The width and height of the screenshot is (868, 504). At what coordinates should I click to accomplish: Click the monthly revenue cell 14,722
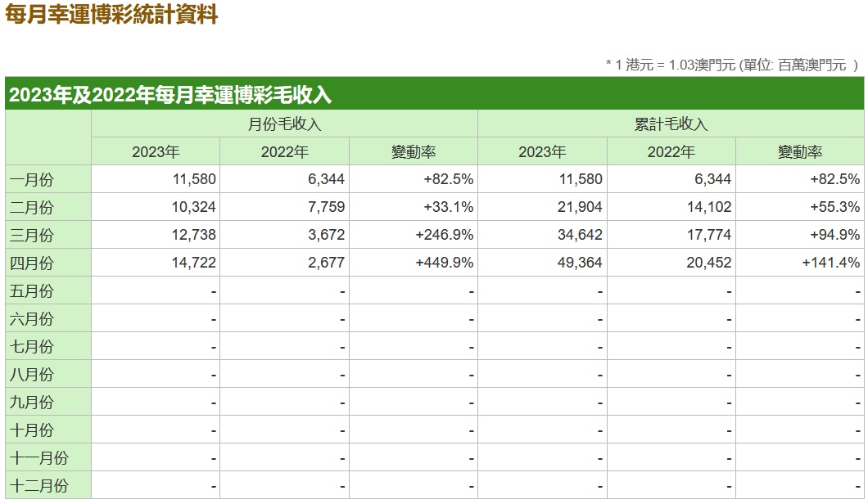point(194,263)
